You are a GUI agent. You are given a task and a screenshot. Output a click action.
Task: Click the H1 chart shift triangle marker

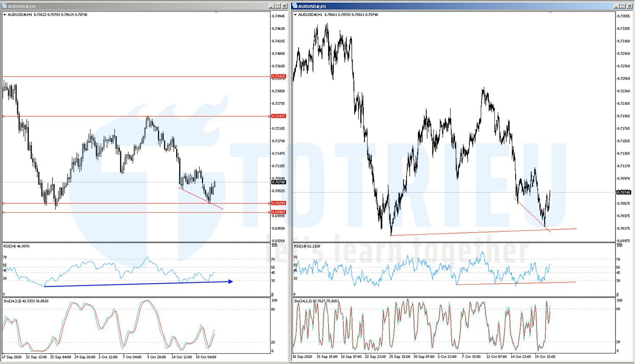[x=550, y=13]
